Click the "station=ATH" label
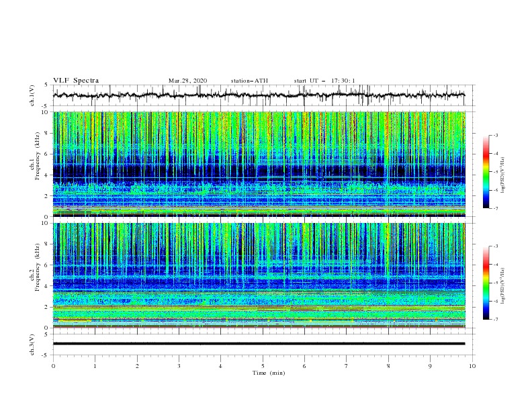The width and height of the screenshot is (532, 411). [x=249, y=81]
